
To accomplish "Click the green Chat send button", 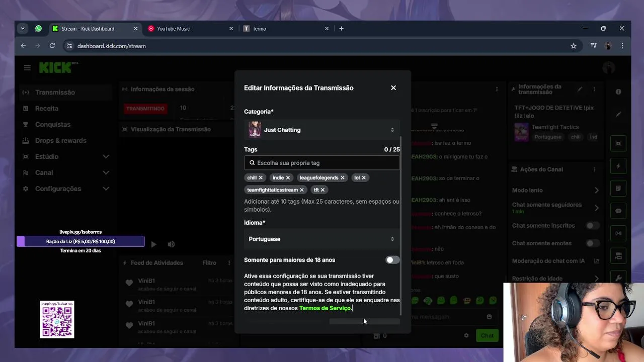I will (x=487, y=335).
